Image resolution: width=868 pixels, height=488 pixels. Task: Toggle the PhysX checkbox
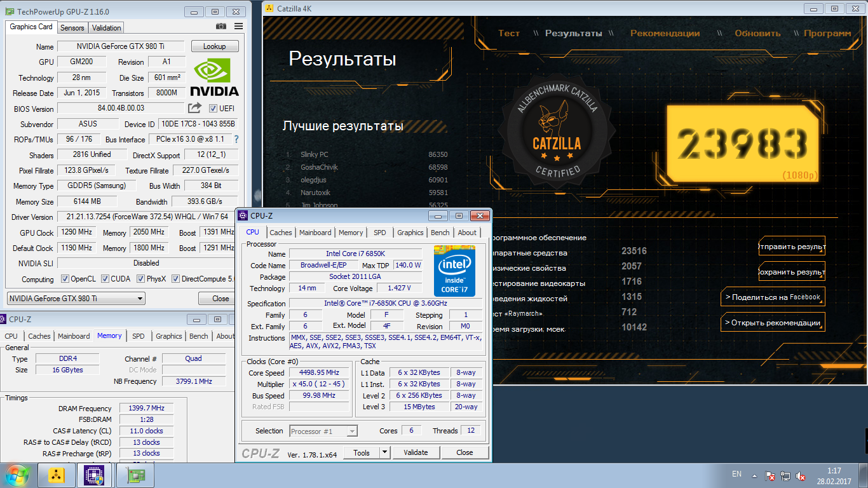point(140,279)
